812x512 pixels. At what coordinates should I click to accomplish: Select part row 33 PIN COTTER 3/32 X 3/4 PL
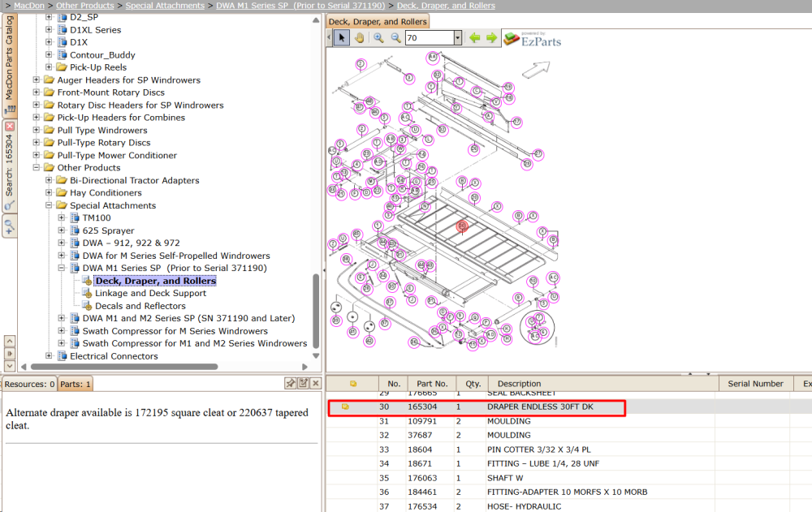(568, 450)
